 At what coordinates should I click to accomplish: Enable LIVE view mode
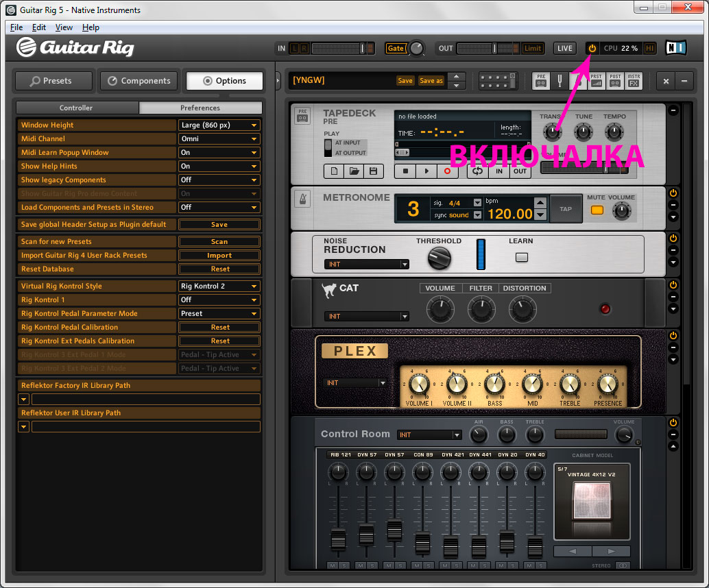(x=565, y=49)
